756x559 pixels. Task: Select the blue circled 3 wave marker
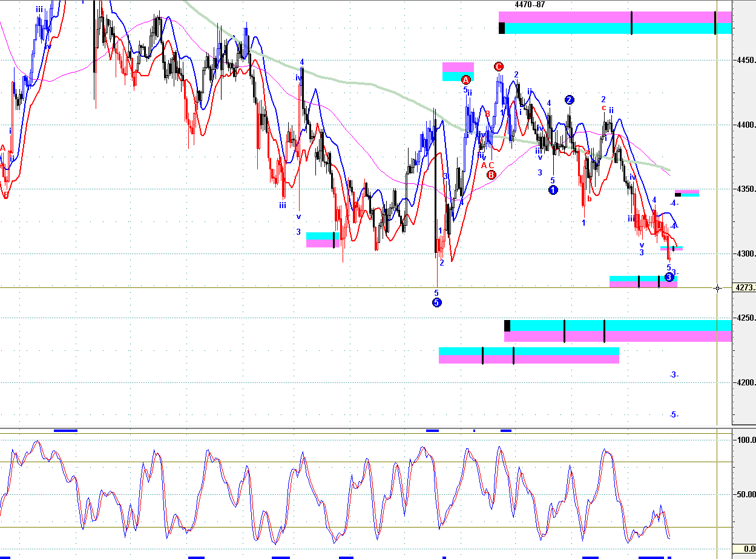(669, 277)
